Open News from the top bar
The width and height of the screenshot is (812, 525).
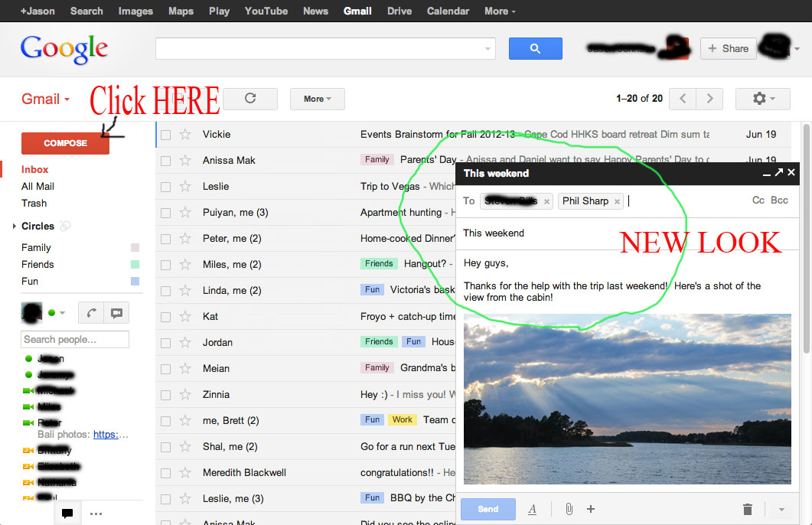(315, 11)
